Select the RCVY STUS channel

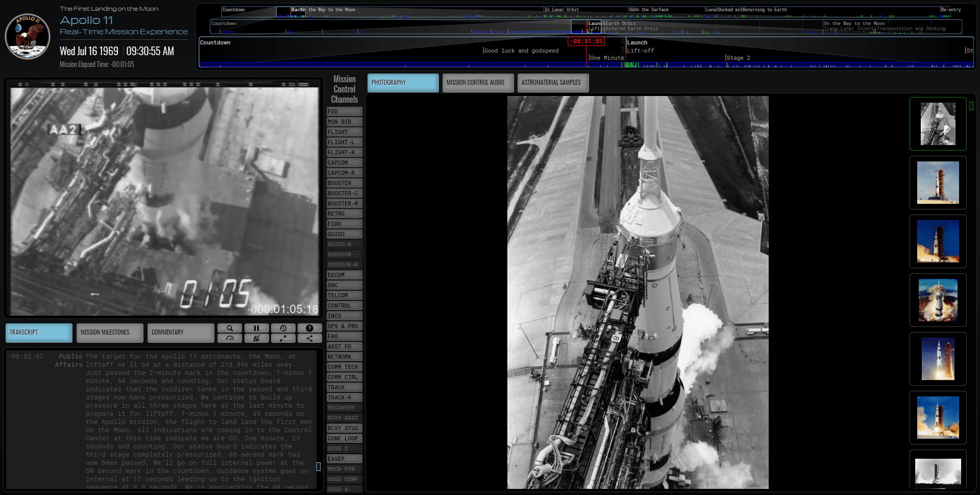pos(345,428)
